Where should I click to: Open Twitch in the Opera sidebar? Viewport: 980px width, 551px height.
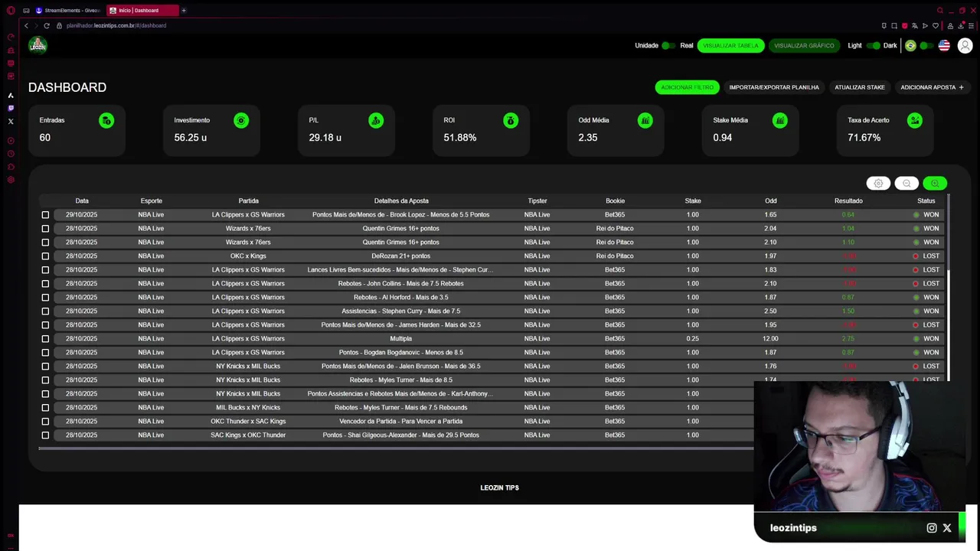[11, 108]
